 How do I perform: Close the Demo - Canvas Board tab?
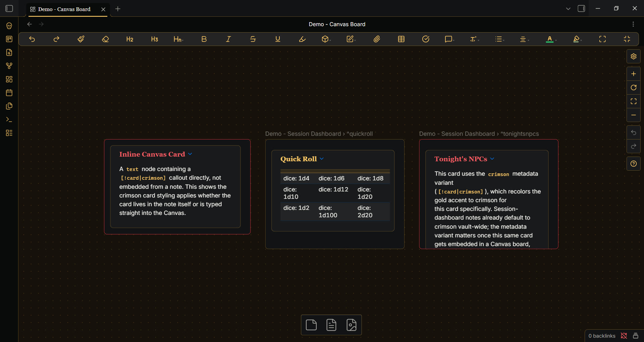tap(103, 9)
